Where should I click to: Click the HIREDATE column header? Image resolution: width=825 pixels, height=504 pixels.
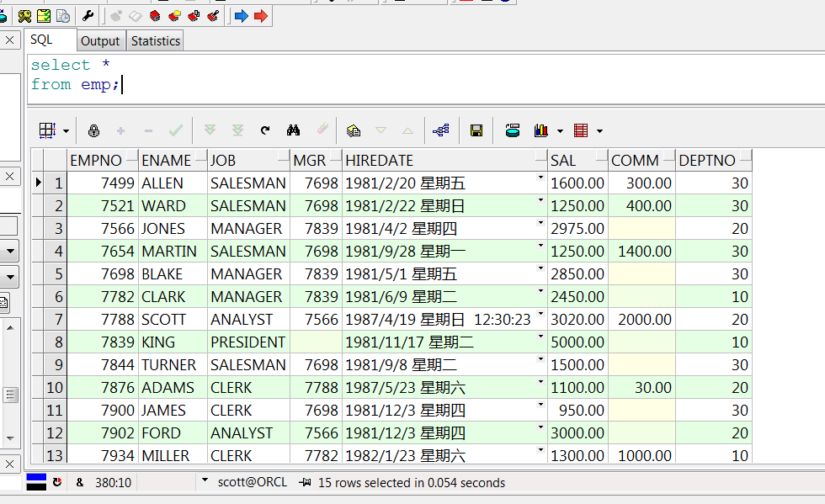[444, 160]
